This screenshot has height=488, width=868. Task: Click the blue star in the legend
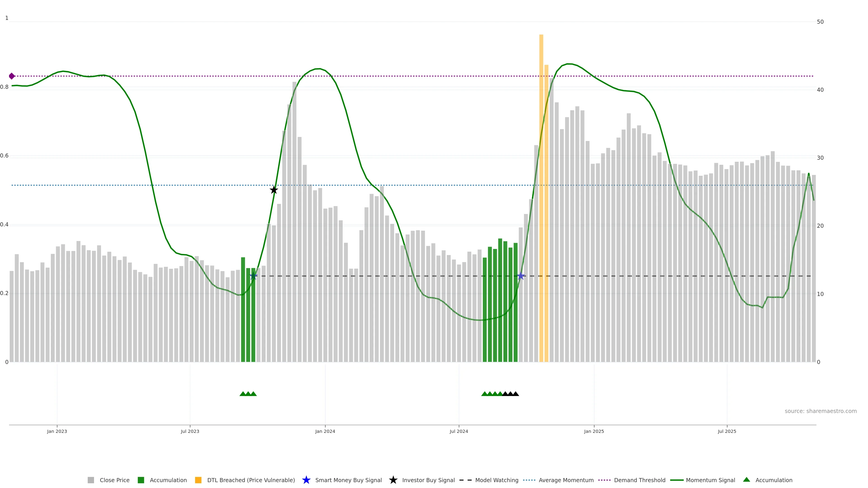[x=306, y=480]
